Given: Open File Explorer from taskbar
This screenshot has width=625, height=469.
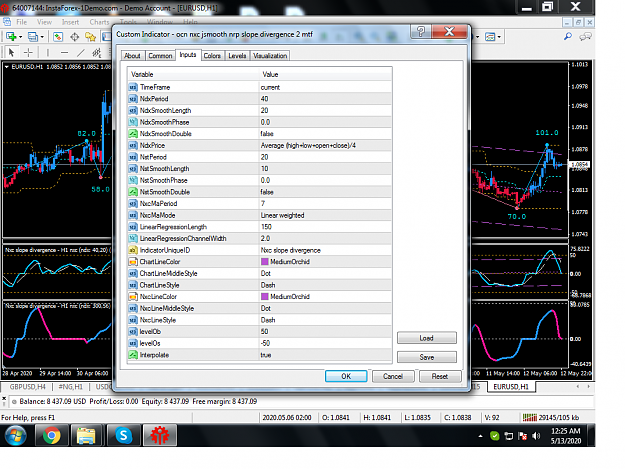Looking at the screenshot, I should tap(86, 435).
